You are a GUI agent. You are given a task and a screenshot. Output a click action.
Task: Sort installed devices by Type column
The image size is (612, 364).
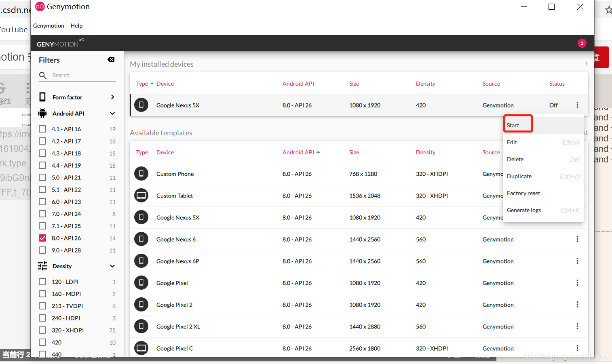pyautogui.click(x=142, y=84)
